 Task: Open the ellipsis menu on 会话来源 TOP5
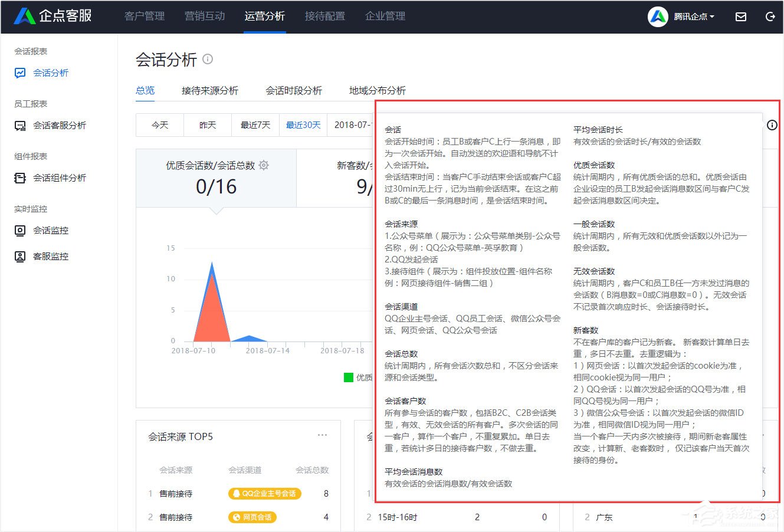[322, 435]
